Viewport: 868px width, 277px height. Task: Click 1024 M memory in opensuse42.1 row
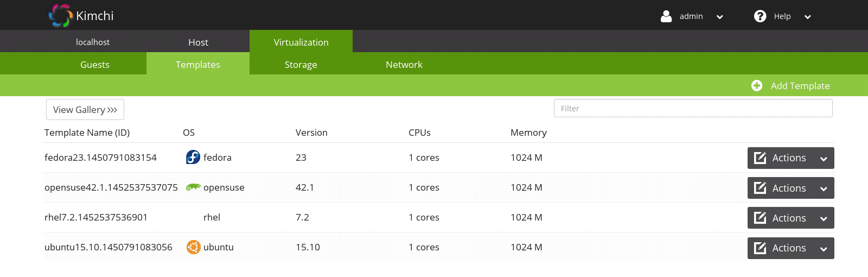[x=526, y=187]
